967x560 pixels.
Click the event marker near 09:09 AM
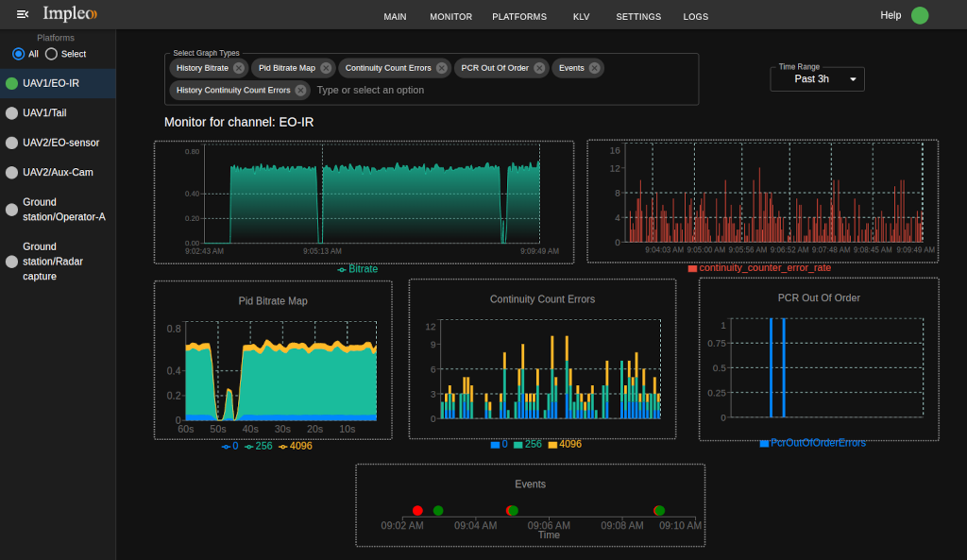pyautogui.click(x=659, y=511)
